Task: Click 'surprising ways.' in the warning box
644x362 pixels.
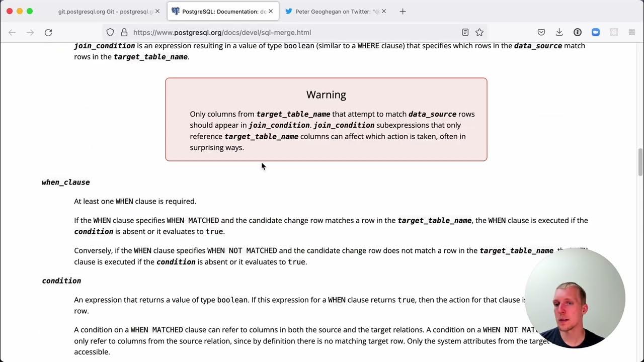Action: [217, 147]
